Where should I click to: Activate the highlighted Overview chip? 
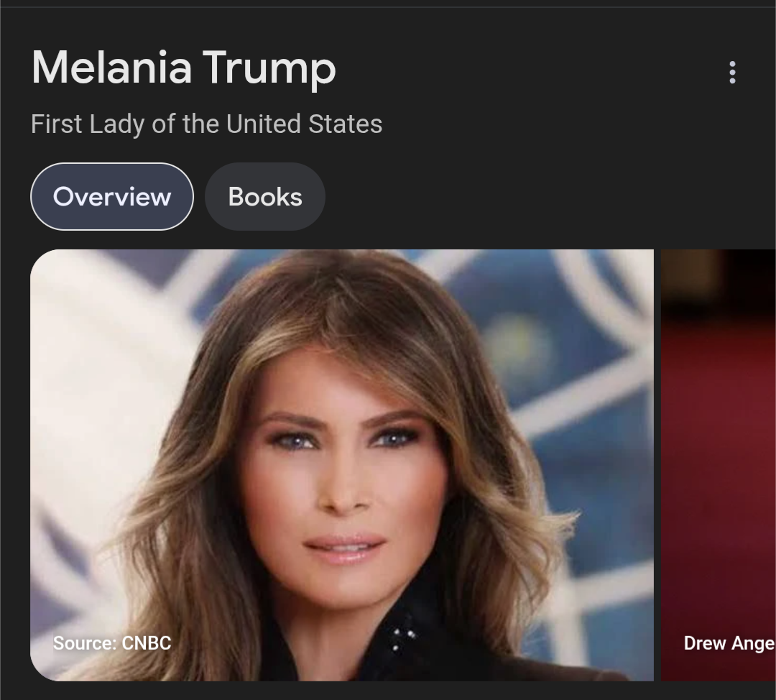click(x=112, y=196)
